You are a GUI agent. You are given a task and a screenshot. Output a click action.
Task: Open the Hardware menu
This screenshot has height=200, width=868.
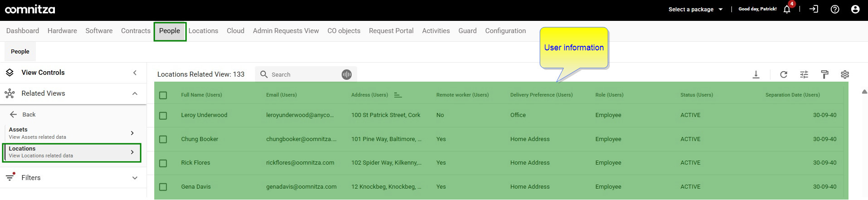[62, 31]
